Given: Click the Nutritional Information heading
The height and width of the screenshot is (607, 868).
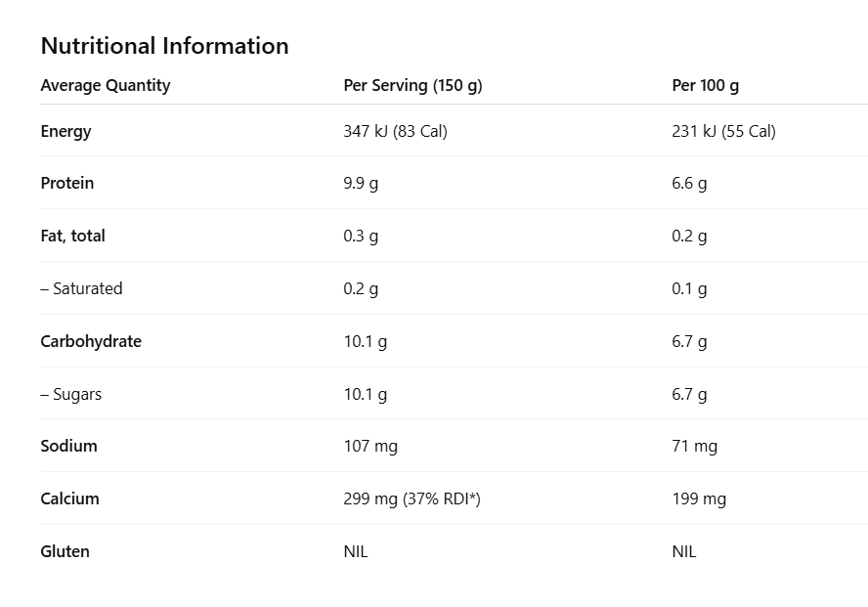Looking at the screenshot, I should (164, 46).
